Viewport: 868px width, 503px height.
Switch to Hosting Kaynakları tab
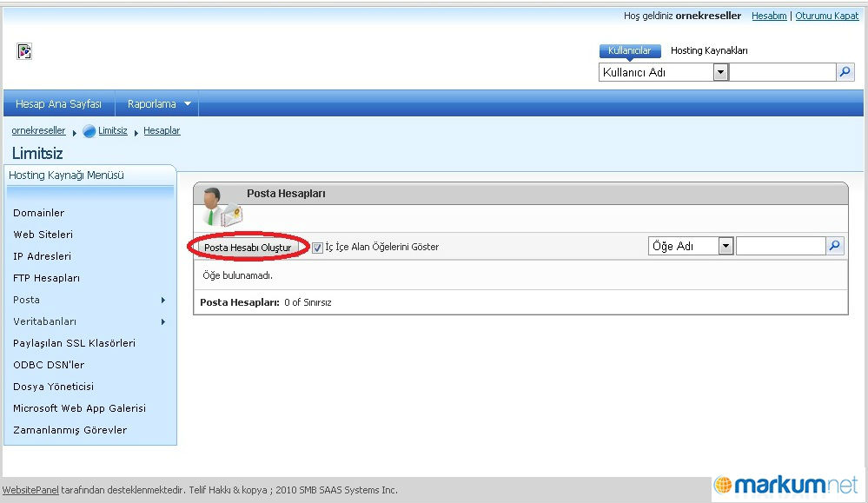[709, 50]
